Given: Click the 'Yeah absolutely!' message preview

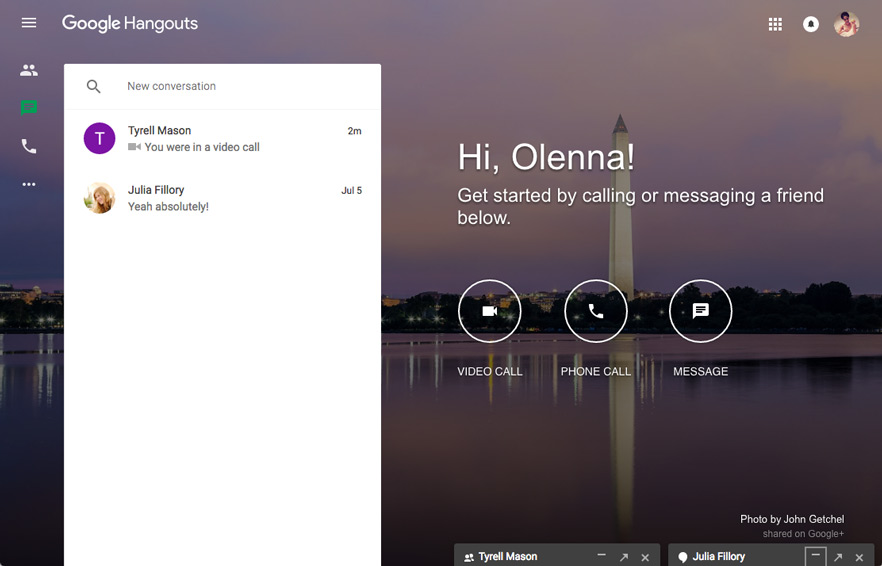Looking at the screenshot, I should tap(168, 206).
